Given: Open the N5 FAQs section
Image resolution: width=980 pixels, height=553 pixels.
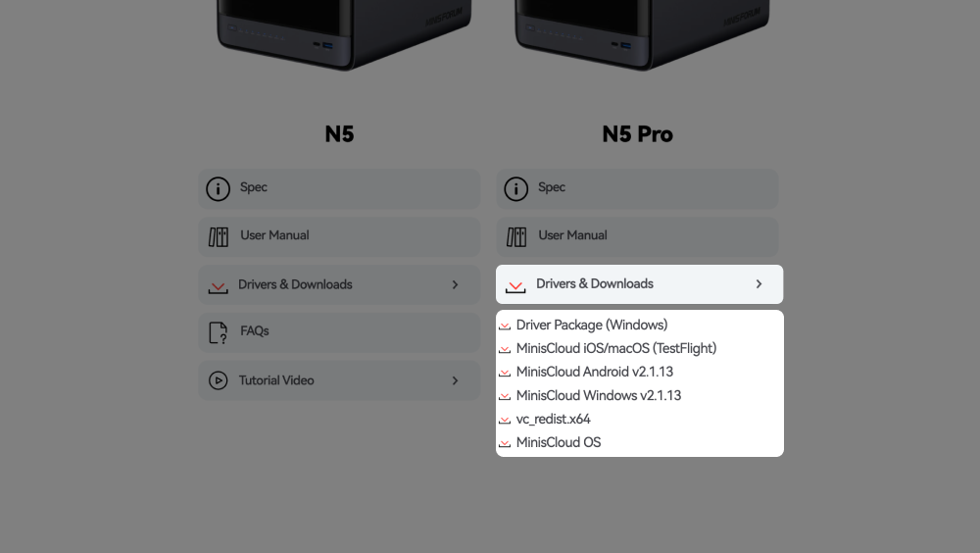Looking at the screenshot, I should click(255, 331).
